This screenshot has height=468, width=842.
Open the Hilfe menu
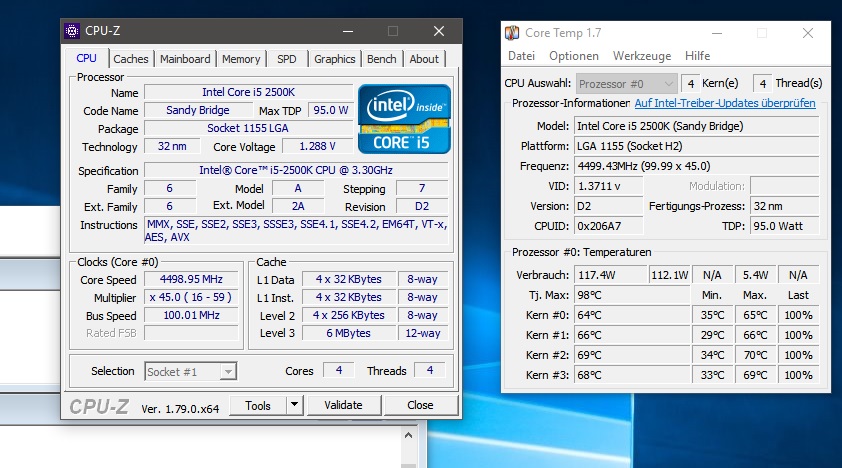[x=698, y=56]
